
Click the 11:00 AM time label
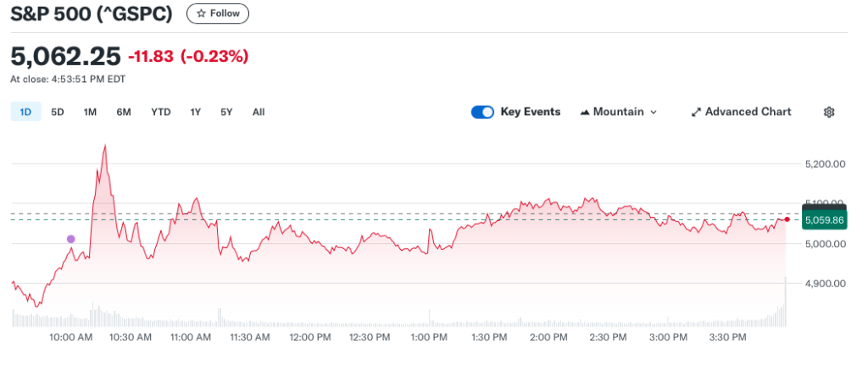(x=189, y=337)
